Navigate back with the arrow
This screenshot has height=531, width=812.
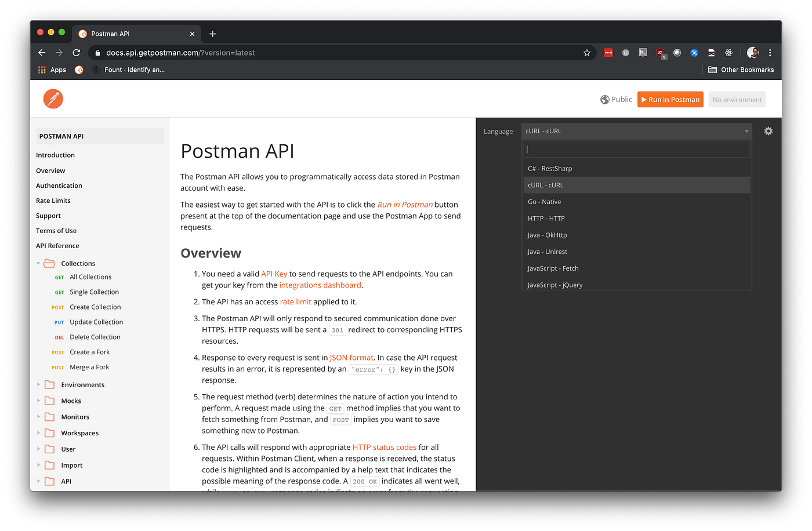click(41, 52)
